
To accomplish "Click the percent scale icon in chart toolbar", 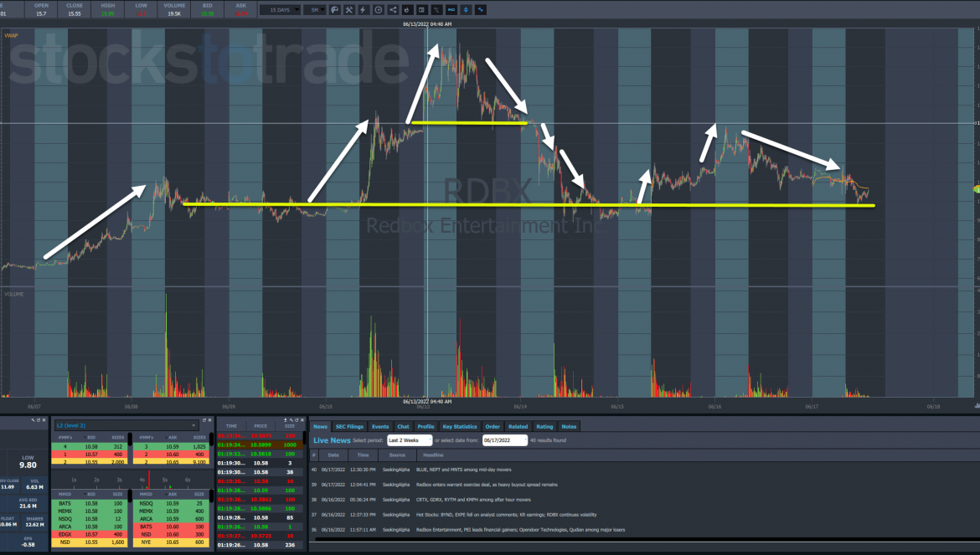I will (436, 10).
